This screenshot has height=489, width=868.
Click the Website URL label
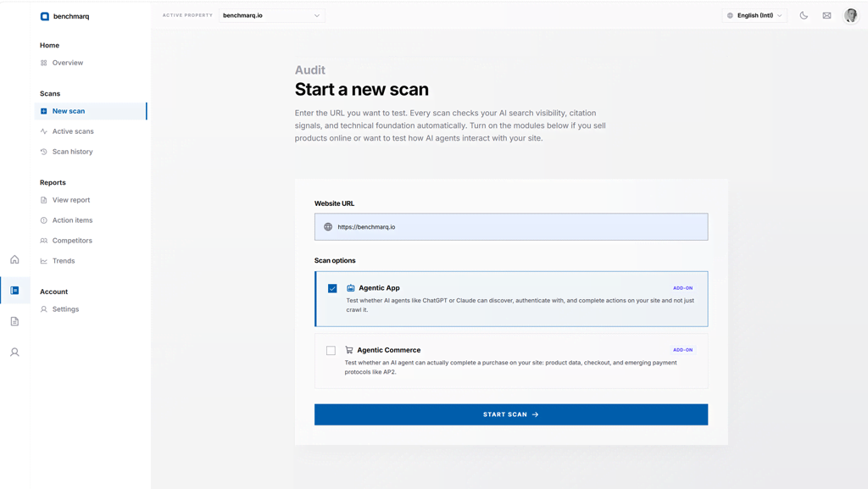tap(334, 203)
